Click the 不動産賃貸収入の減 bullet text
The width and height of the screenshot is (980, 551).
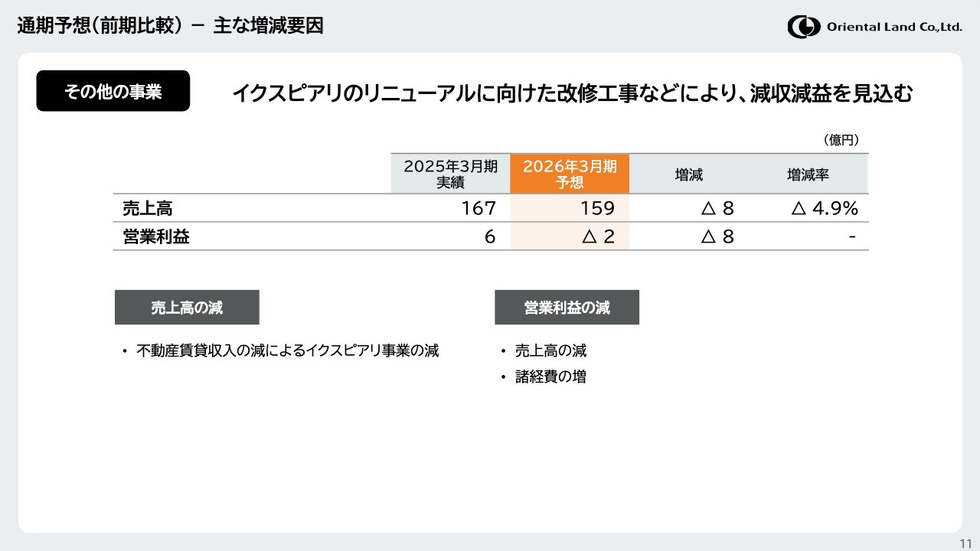[x=287, y=351]
